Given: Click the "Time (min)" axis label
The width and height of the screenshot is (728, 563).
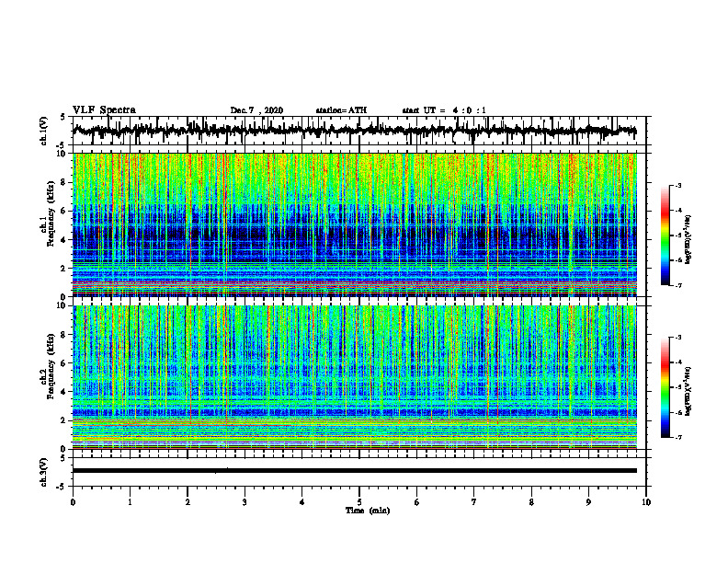Looking at the screenshot, I should tap(368, 511).
